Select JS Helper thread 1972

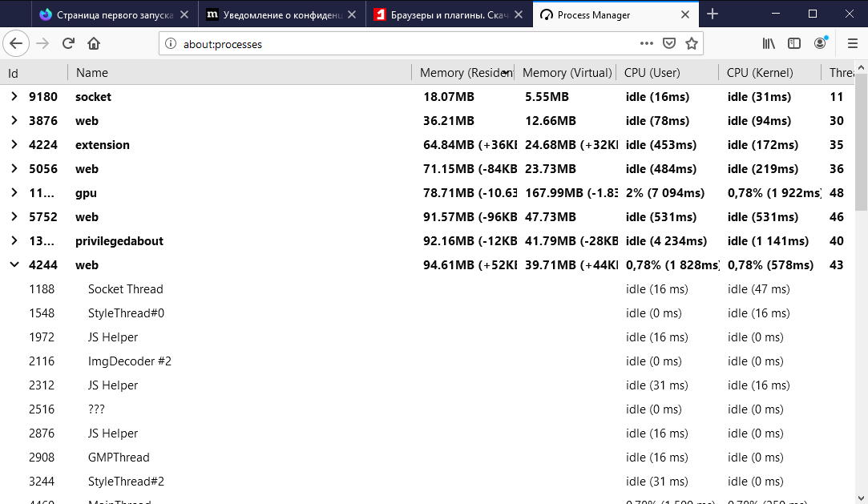[427, 337]
